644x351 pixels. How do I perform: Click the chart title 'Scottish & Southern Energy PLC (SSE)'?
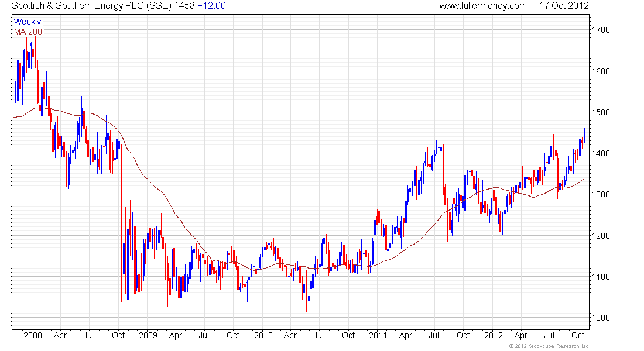91,6
